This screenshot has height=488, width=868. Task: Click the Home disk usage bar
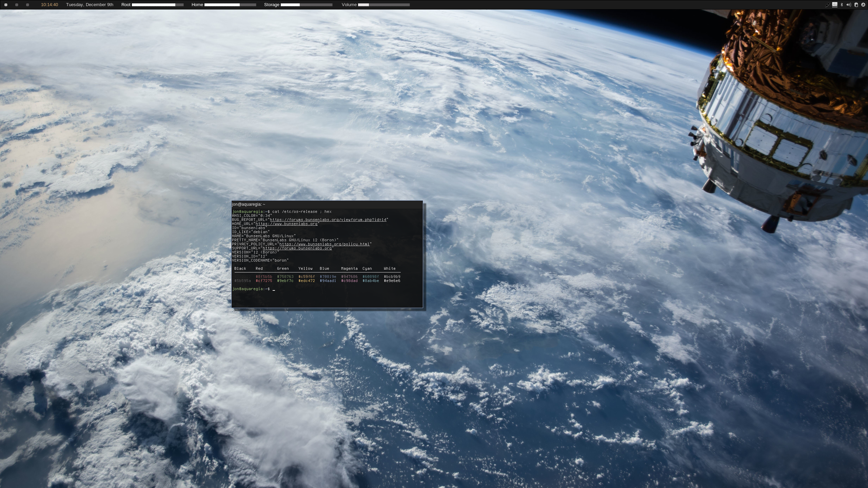click(230, 5)
